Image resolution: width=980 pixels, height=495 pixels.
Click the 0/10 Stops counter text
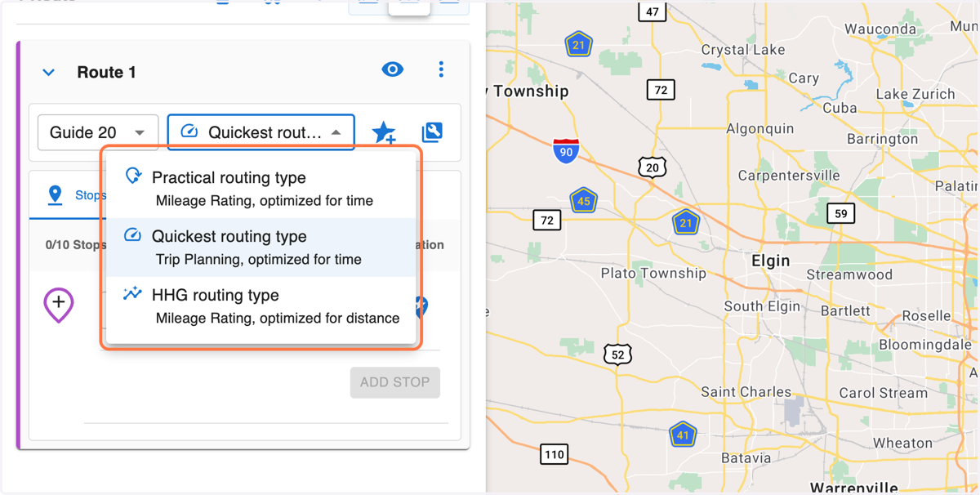[75, 245]
